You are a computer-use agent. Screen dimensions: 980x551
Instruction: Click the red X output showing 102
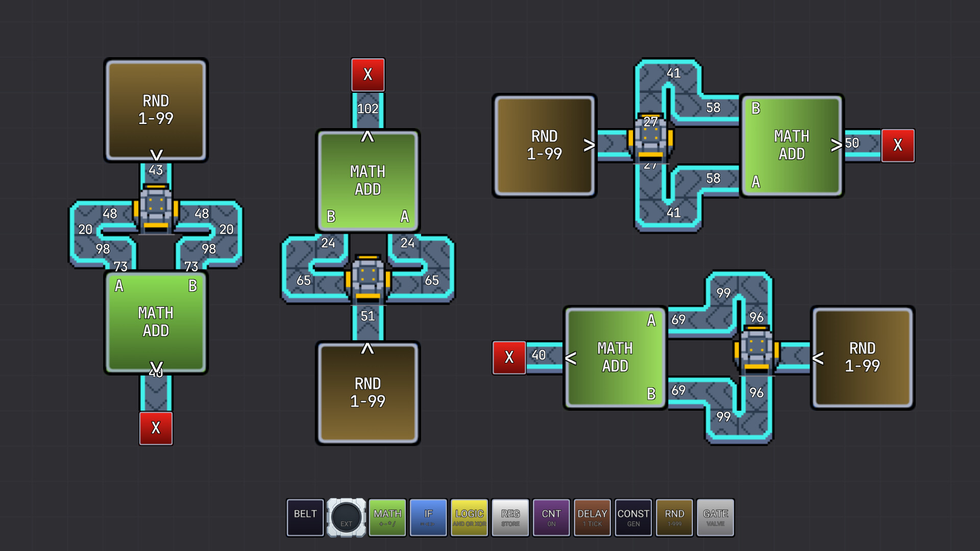(367, 74)
